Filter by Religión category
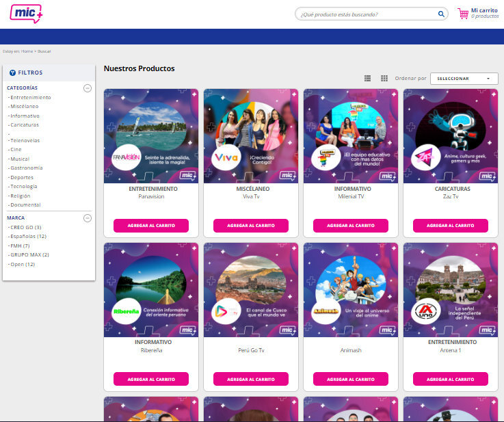Image resolution: width=504 pixels, height=422 pixels. pyautogui.click(x=21, y=196)
